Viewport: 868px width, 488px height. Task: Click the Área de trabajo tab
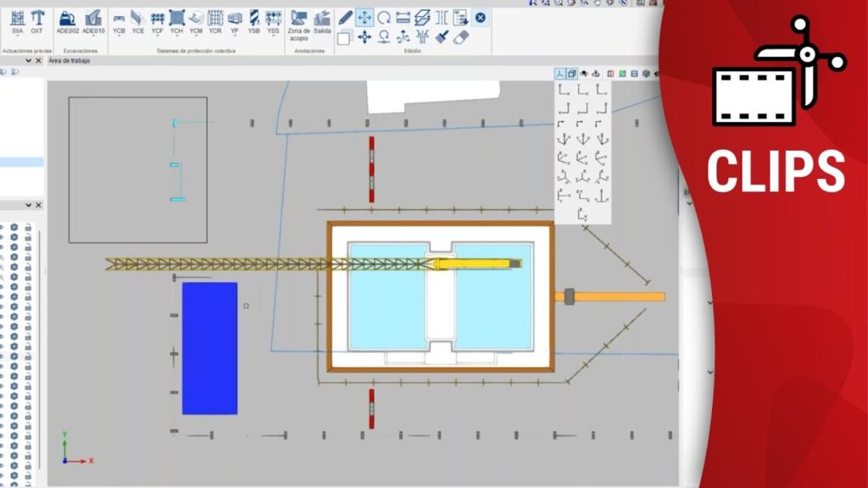pyautogui.click(x=70, y=61)
